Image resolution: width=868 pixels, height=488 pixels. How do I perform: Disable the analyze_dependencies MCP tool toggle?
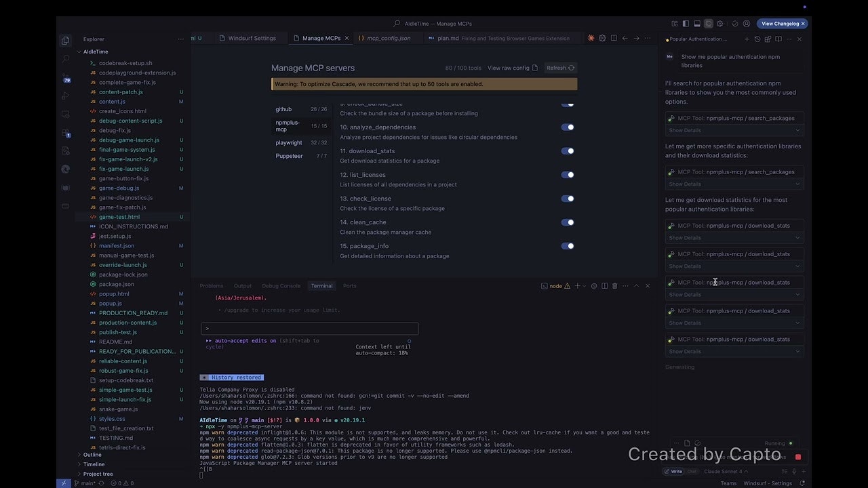point(568,127)
